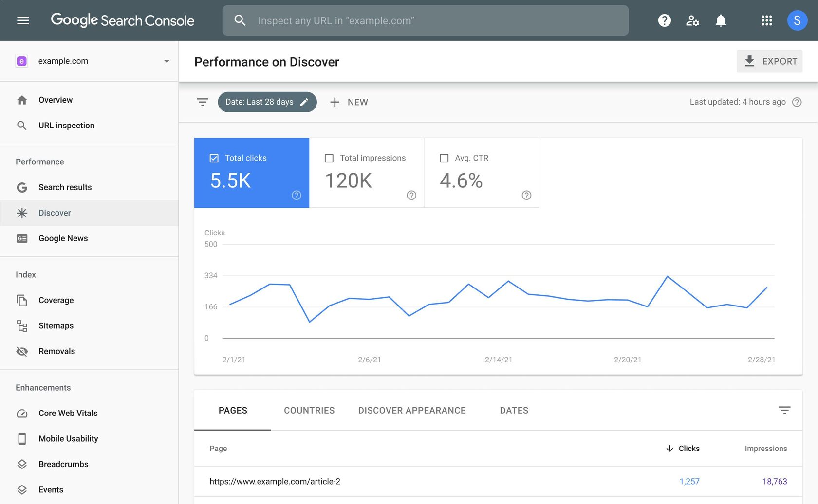The width and height of the screenshot is (818, 504).
Task: Check the Avg. CTR checkbox
Action: [444, 158]
